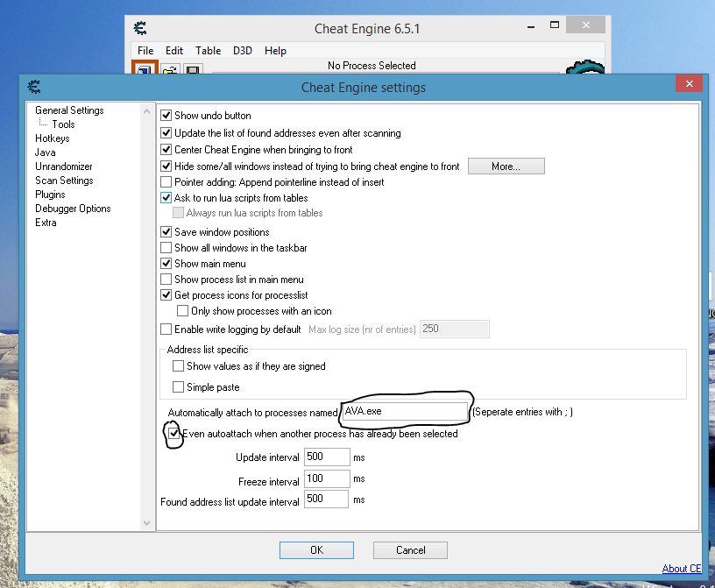Enable Simple paste checkbox
715x588 pixels.
click(x=178, y=386)
